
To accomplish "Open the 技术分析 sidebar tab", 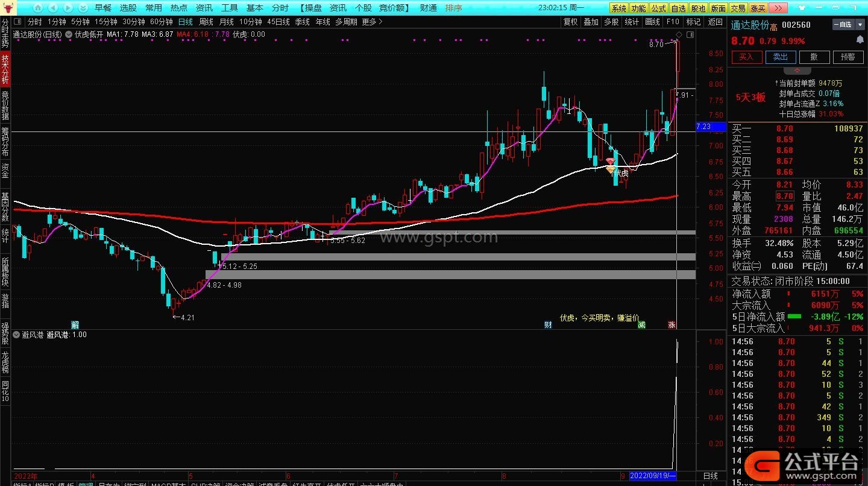I will (x=5, y=69).
